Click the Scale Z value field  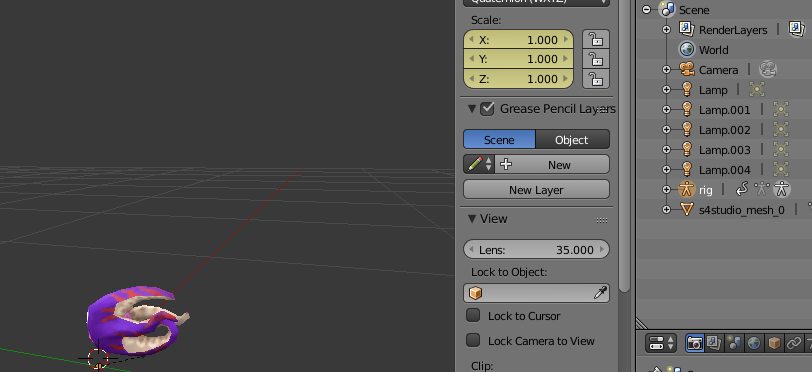(518, 79)
